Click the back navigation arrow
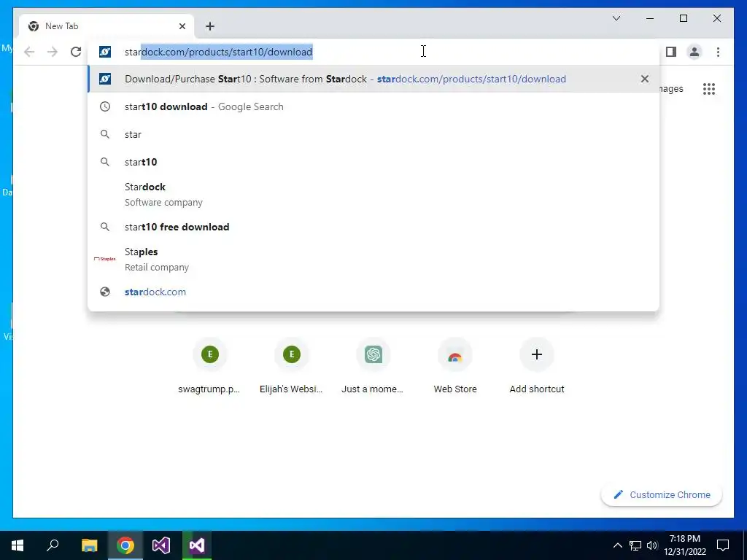The image size is (747, 560). pos(29,52)
